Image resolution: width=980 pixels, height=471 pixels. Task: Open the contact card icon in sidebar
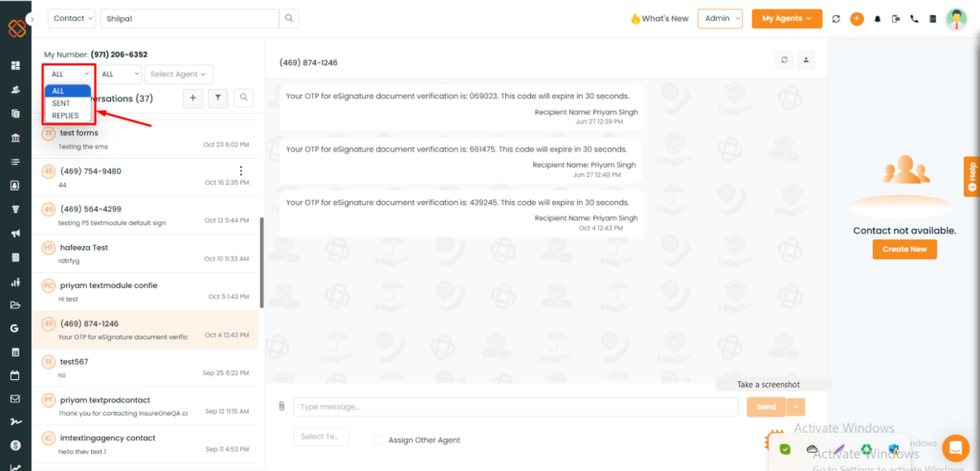(x=15, y=185)
